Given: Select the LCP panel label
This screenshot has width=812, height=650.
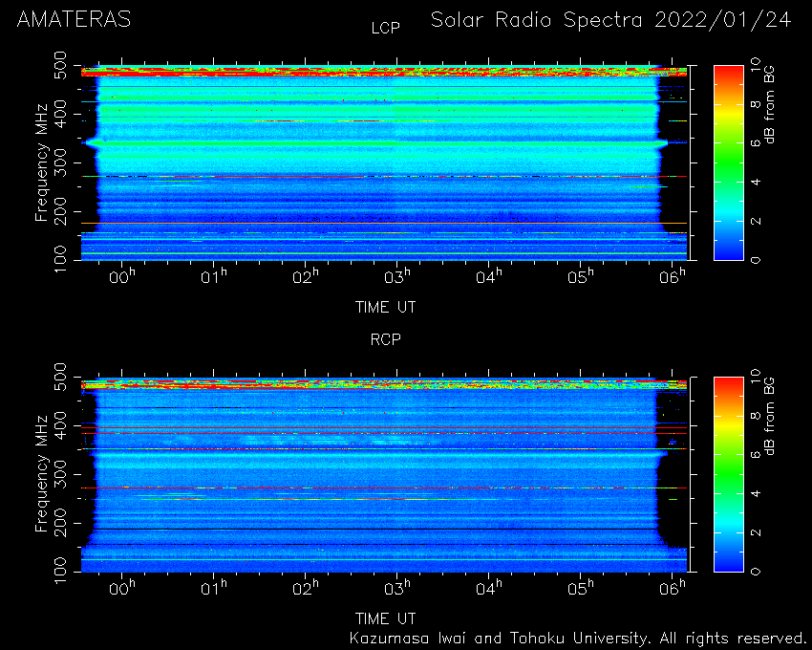Looking at the screenshot, I should coord(385,28).
